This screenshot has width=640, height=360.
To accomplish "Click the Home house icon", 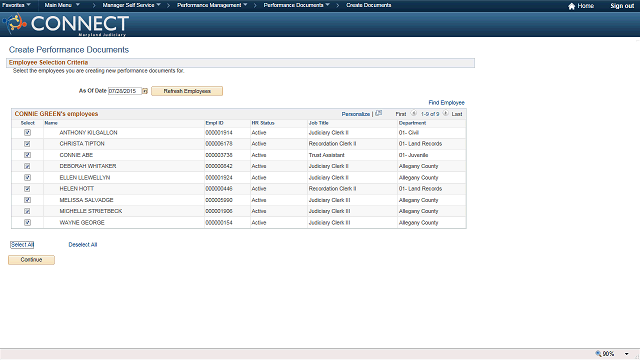I will (x=571, y=6).
